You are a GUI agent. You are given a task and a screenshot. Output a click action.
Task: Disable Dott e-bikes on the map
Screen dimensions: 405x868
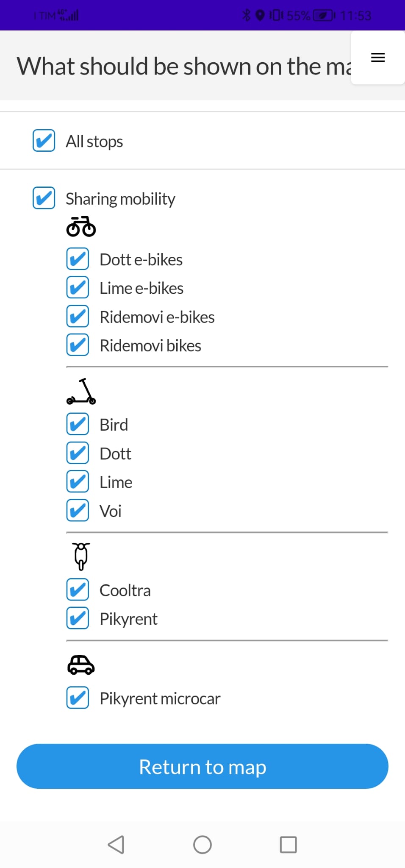pyautogui.click(x=78, y=259)
